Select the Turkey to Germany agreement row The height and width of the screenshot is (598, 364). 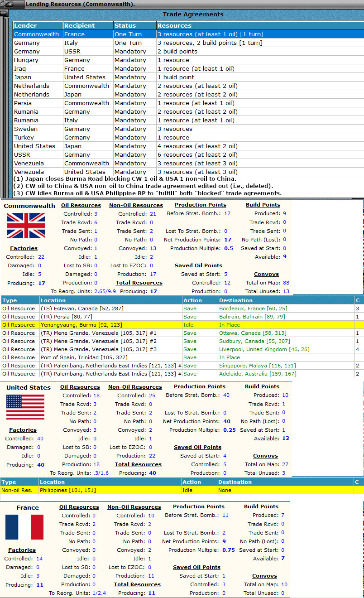[x=188, y=137]
